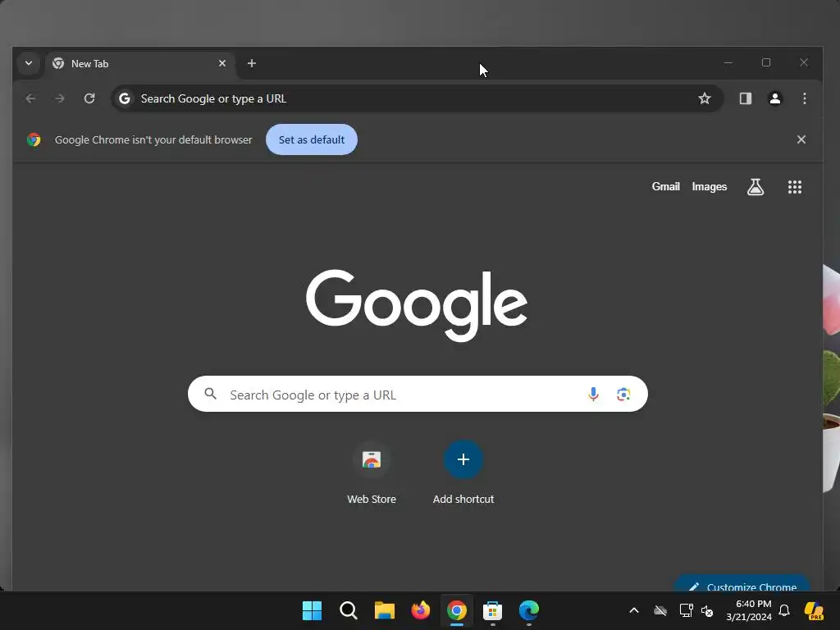Open the Web Store shortcut
The height and width of the screenshot is (630, 840).
pyautogui.click(x=372, y=473)
